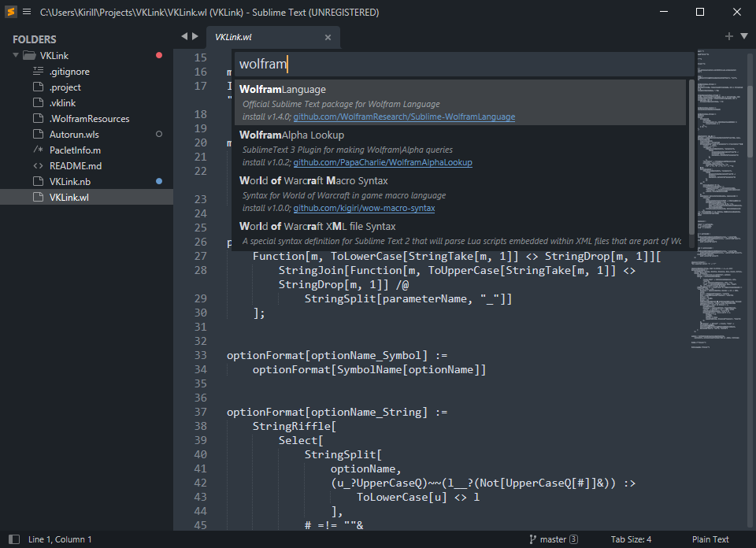Click the VKLink folder icon
This screenshot has height=548, width=756.
click(29, 55)
